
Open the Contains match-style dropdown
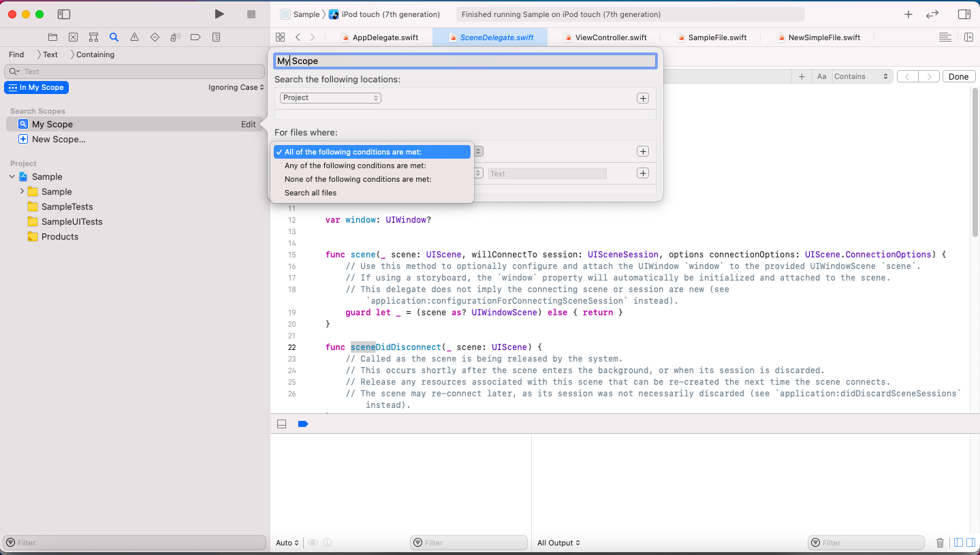862,77
